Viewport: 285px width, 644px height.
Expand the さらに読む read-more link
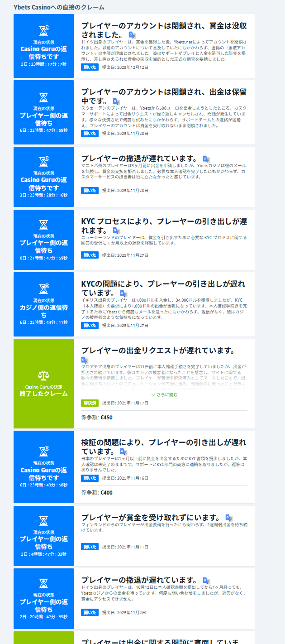pyautogui.click(x=164, y=394)
